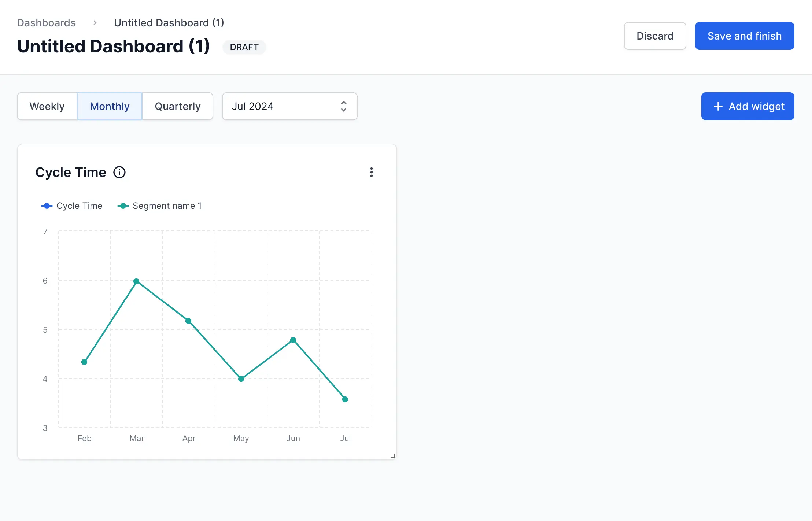Viewport: 812px width, 521px height.
Task: Click blue Cycle Time legend marker
Action: [x=47, y=206]
